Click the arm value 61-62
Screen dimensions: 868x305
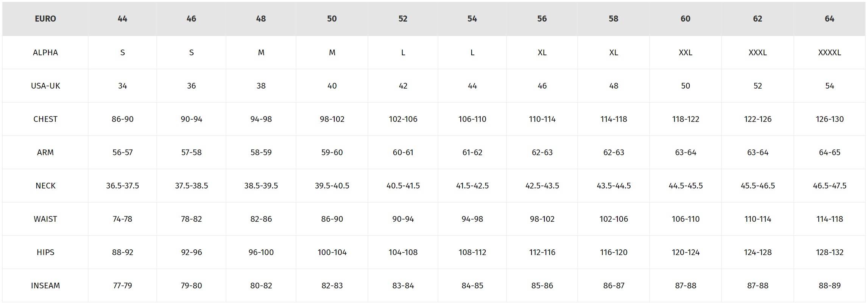472,152
